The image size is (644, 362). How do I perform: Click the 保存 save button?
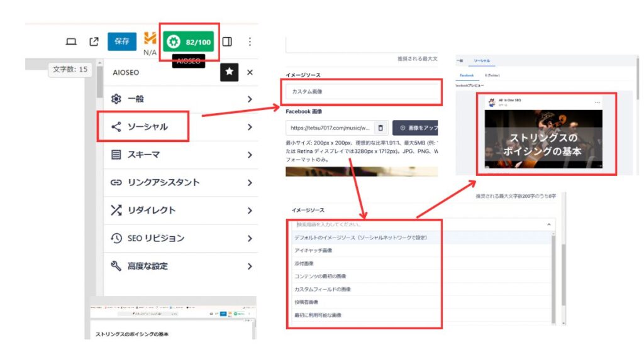[x=122, y=41]
